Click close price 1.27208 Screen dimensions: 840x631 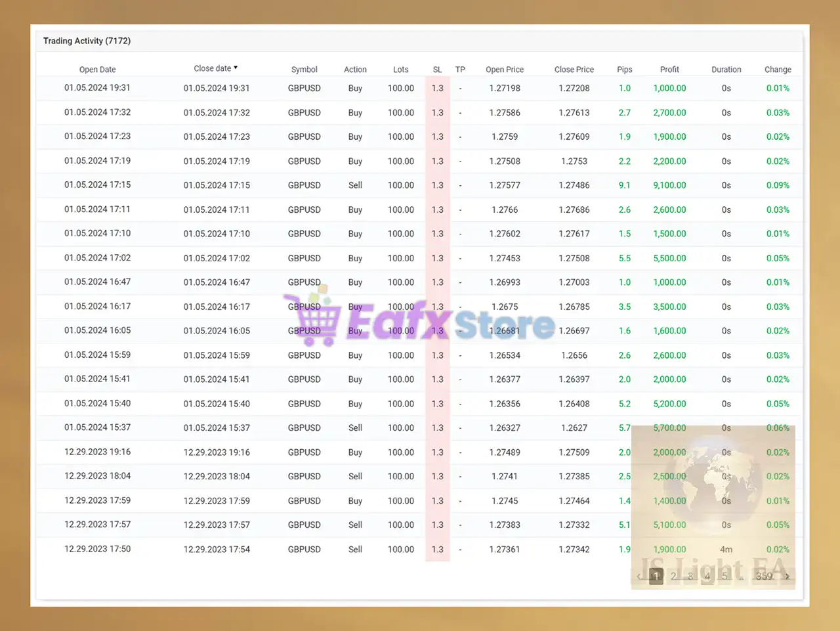click(574, 88)
